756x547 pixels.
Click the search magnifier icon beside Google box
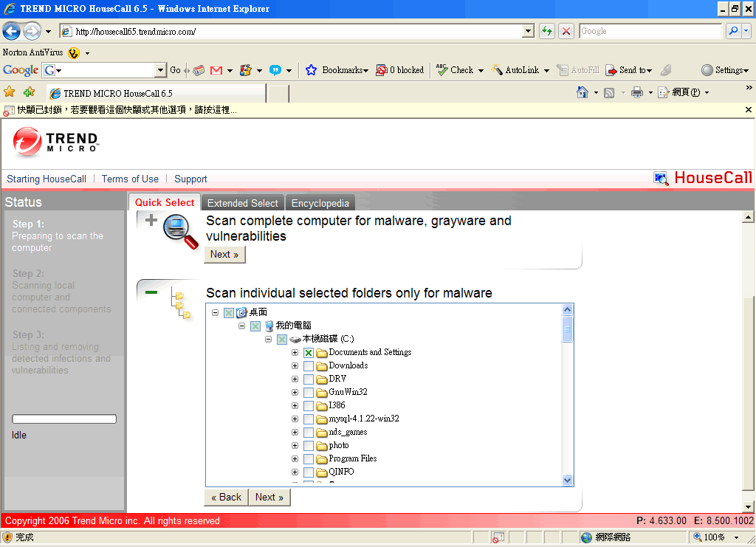tap(733, 31)
